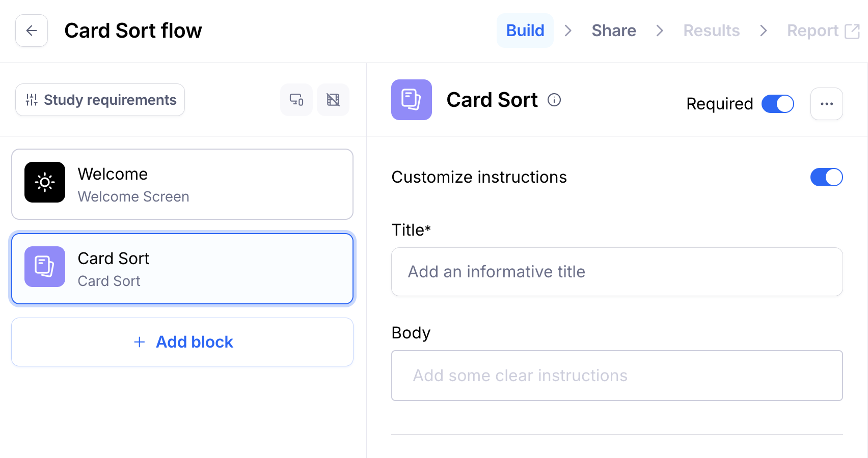Open the device preview icon

coord(296,100)
